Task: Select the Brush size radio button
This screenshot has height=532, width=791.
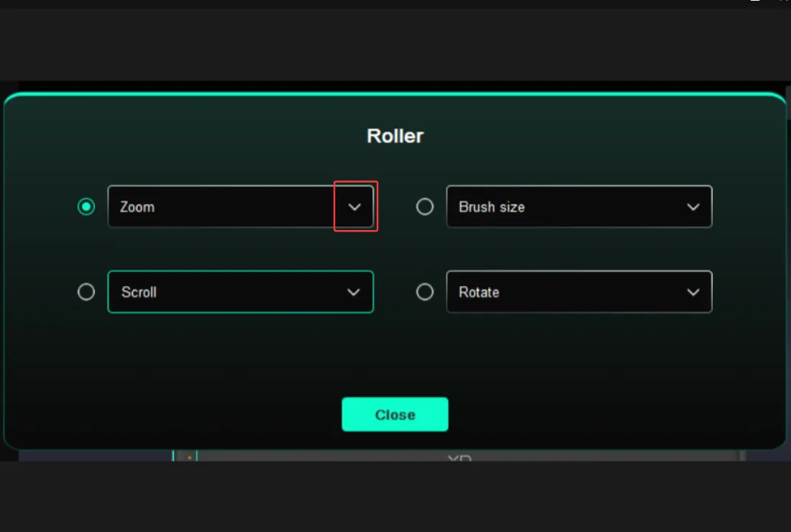Action: 425,207
